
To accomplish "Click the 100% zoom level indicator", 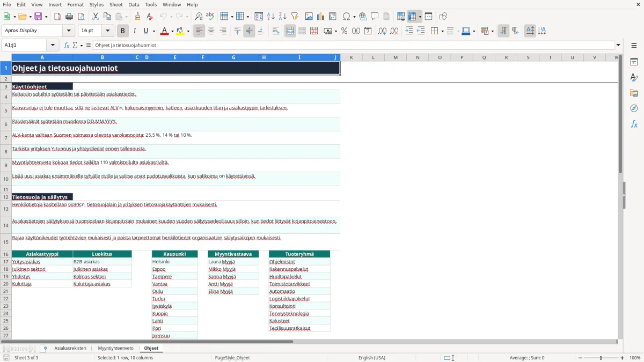I will (634, 358).
